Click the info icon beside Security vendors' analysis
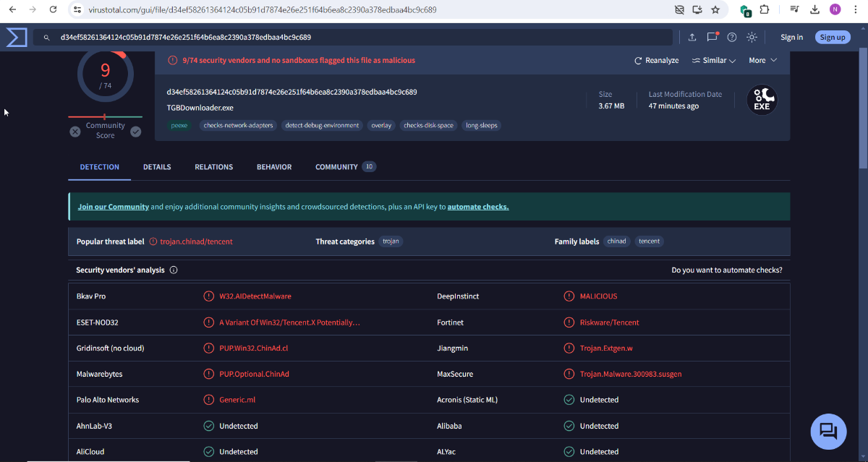 coord(174,270)
